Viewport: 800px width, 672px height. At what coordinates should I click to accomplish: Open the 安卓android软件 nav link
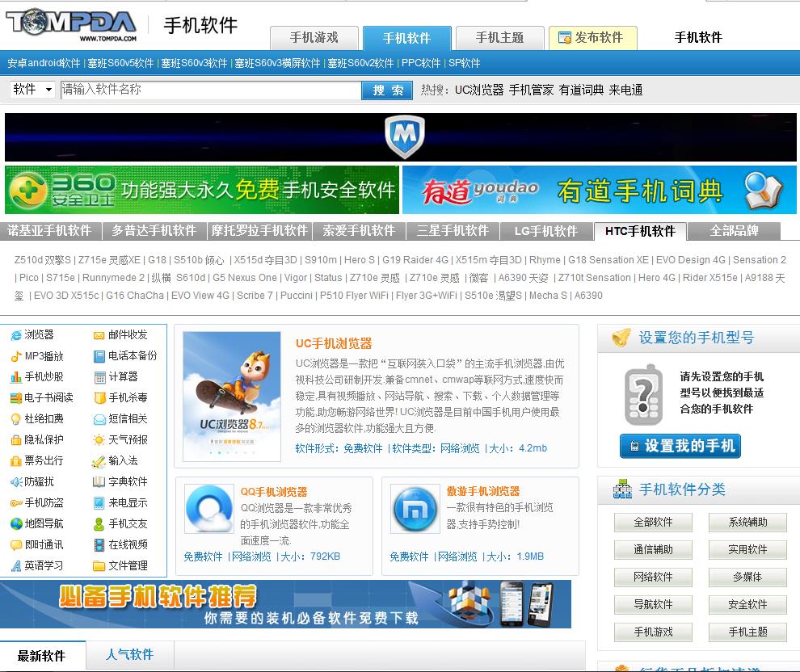tap(44, 63)
